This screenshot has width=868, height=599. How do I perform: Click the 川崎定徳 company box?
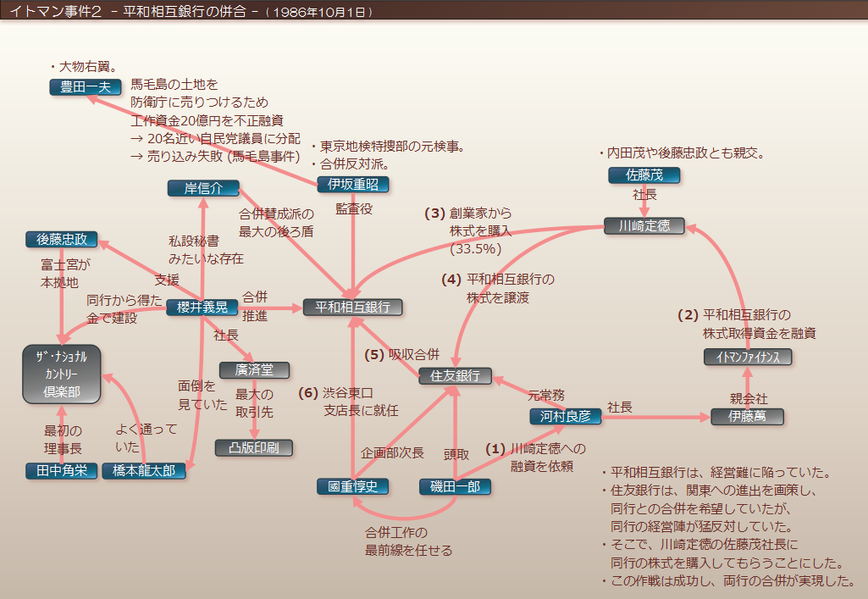coord(644,226)
